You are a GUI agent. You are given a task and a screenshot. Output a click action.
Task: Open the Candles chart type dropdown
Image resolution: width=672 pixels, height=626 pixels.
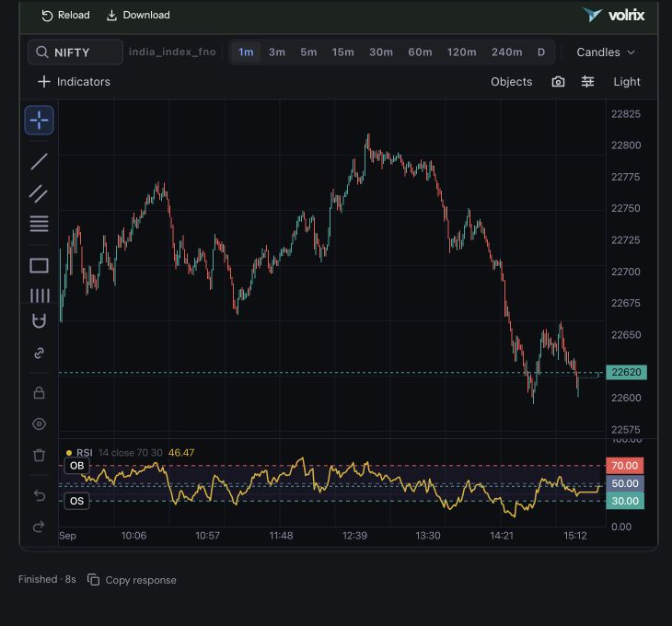point(605,52)
